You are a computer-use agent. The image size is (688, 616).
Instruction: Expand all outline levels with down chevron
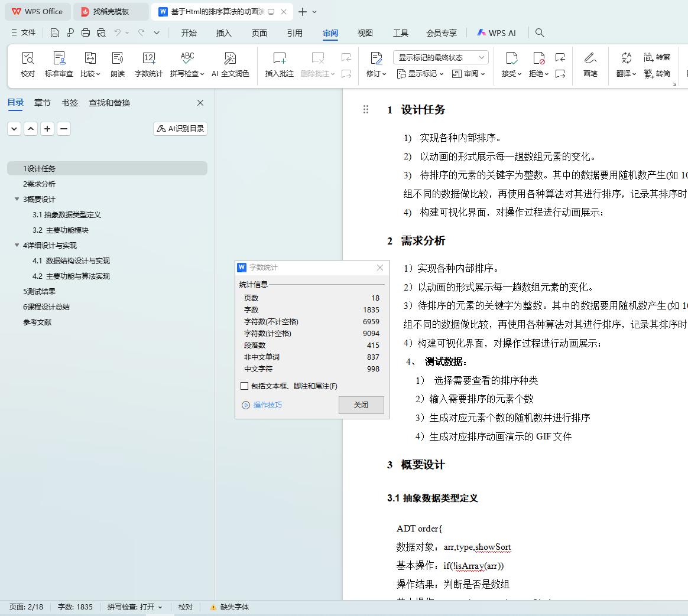point(14,129)
